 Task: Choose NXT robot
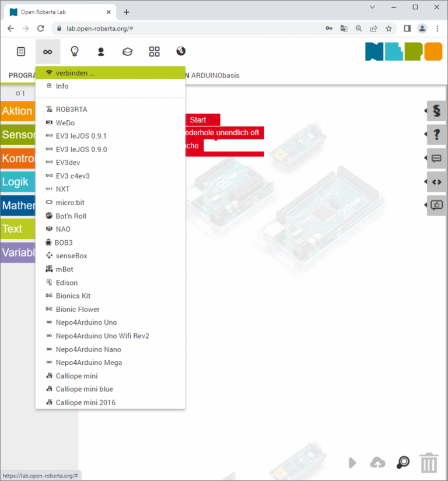coord(110,189)
